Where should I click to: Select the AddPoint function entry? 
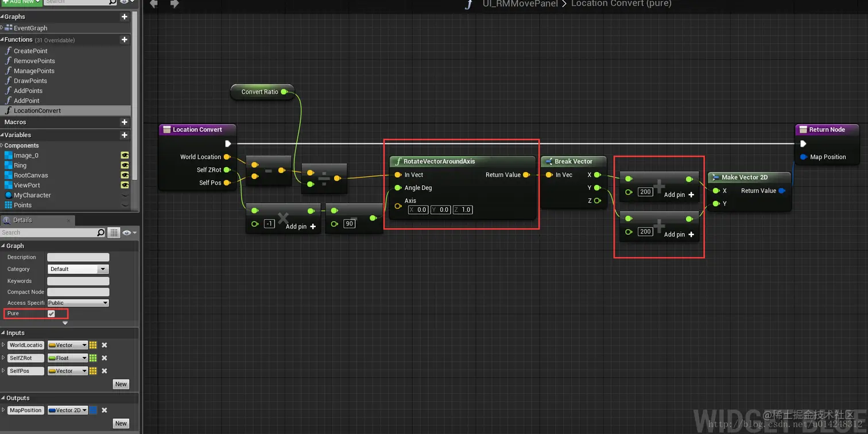(x=26, y=100)
